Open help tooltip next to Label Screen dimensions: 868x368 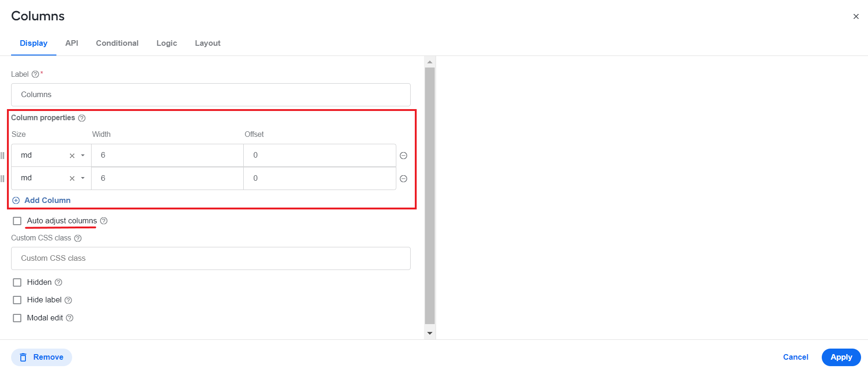[35, 74]
